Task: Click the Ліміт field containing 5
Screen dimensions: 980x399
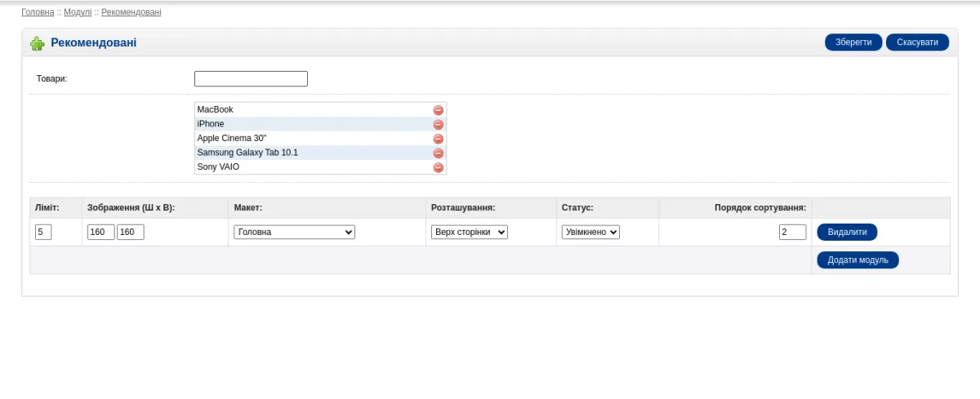Action: click(x=43, y=233)
